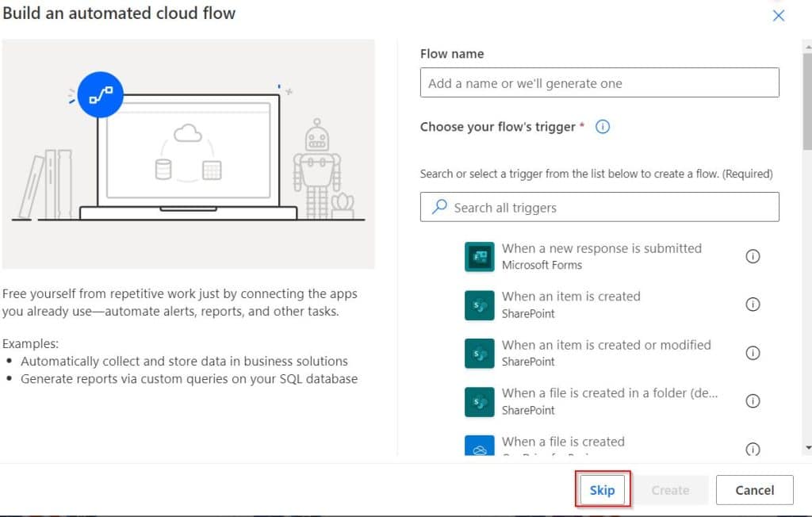
Task: Open info icon beside 'Choose your flow's trigger'
Action: pyautogui.click(x=603, y=126)
